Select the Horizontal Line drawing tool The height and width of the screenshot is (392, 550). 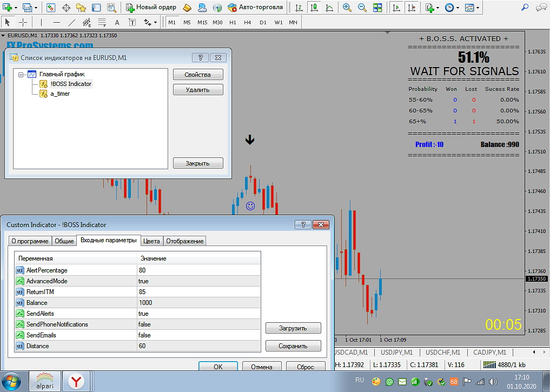point(56,23)
